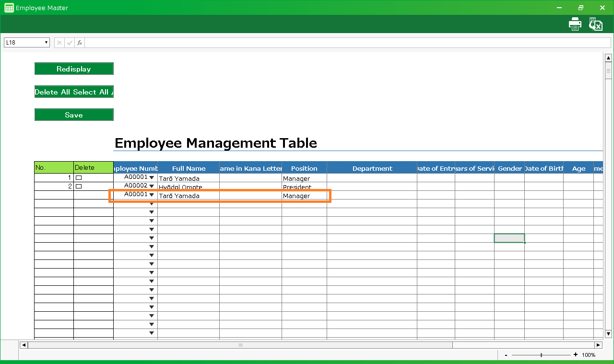Click the vertical scrollbar down arrow

click(x=608, y=334)
